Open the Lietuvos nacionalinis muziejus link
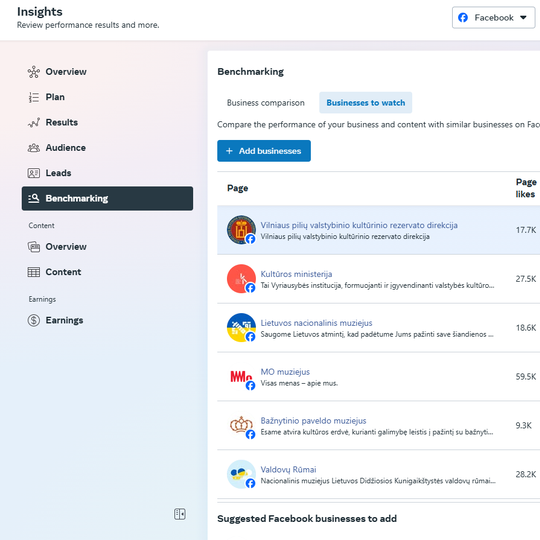The width and height of the screenshot is (540, 540). click(316, 323)
